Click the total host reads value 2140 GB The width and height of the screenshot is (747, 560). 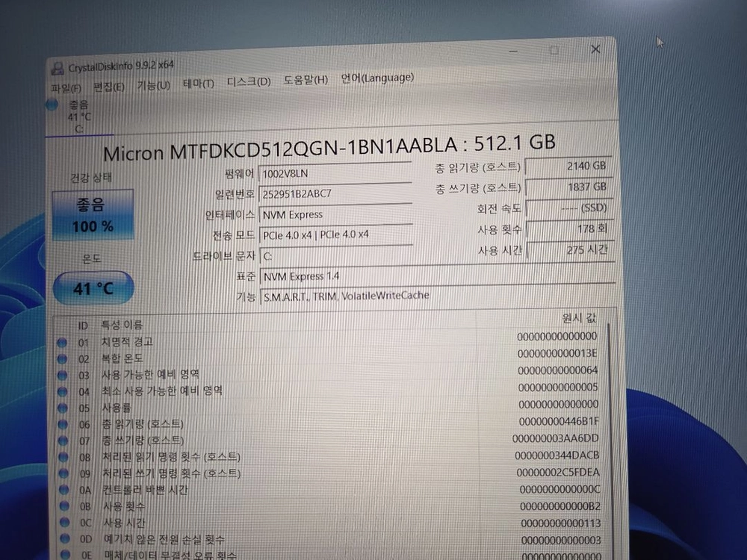(x=568, y=167)
